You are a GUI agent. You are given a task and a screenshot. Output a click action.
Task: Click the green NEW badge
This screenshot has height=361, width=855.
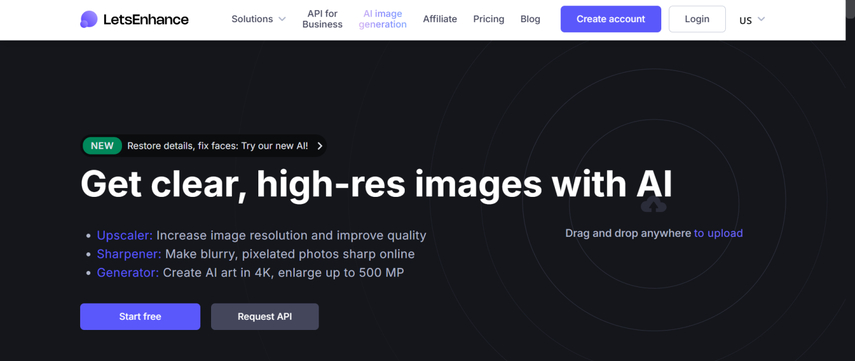102,146
